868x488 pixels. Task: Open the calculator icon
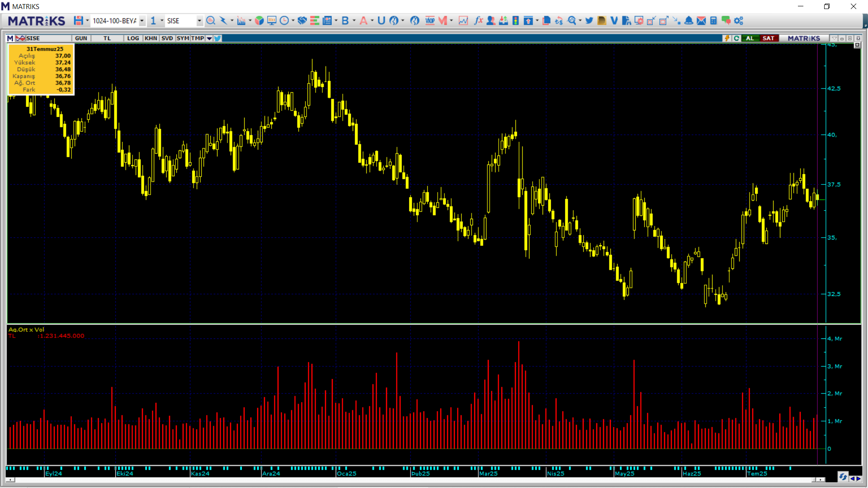(713, 21)
